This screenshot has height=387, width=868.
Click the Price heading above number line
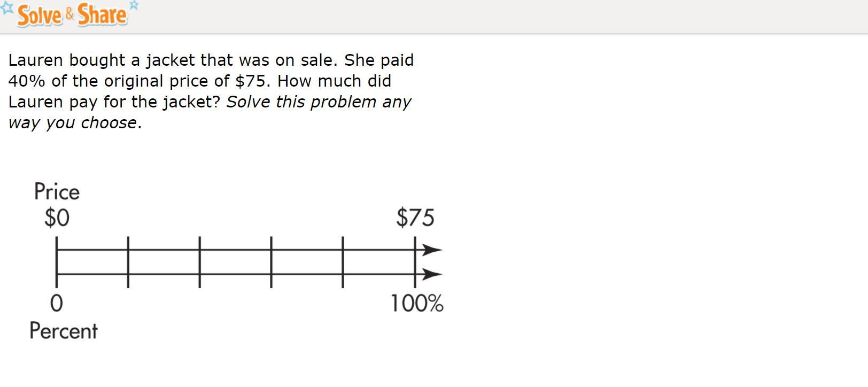tap(57, 192)
